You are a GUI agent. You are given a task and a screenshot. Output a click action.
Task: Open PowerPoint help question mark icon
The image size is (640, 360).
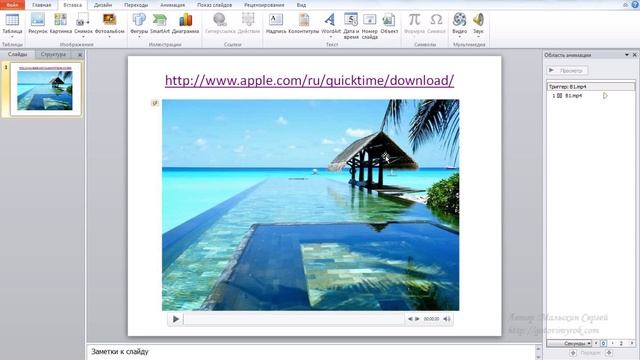click(x=635, y=4)
